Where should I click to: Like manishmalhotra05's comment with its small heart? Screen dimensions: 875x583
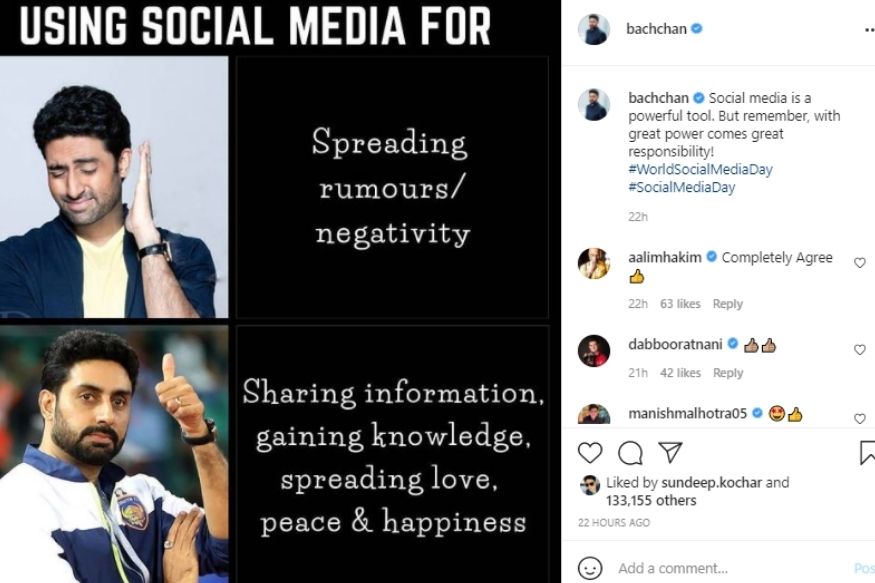pos(860,419)
